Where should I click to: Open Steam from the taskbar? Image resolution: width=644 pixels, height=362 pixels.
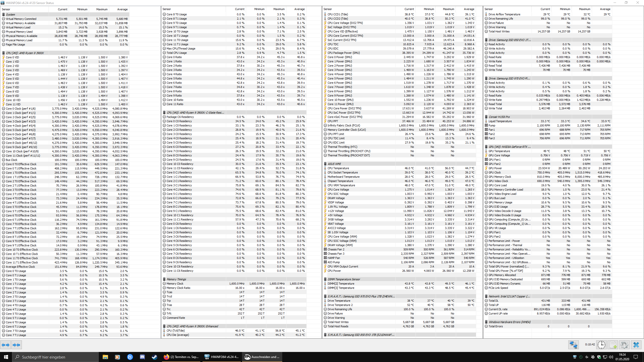coord(154,357)
